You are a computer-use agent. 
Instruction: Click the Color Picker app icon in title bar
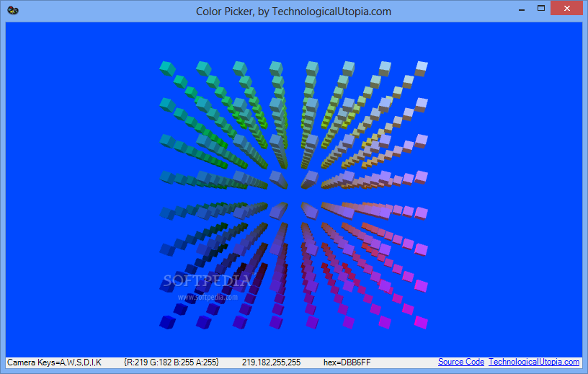coord(13,10)
